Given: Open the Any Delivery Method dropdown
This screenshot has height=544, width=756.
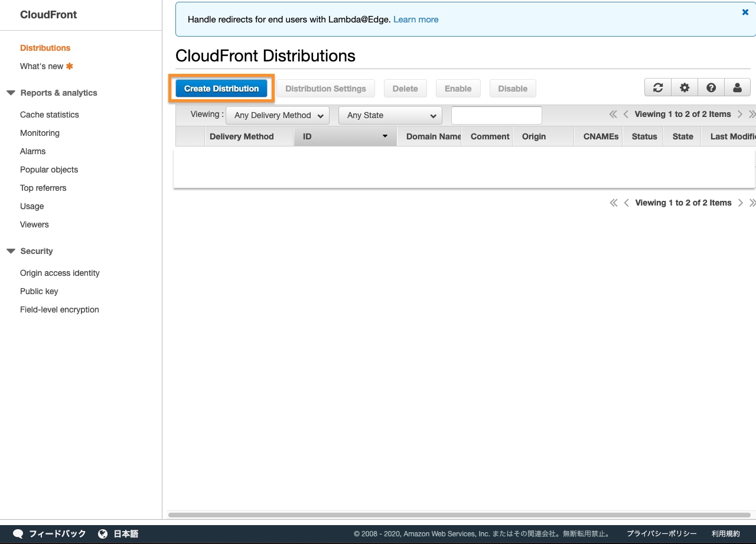Looking at the screenshot, I should (278, 115).
